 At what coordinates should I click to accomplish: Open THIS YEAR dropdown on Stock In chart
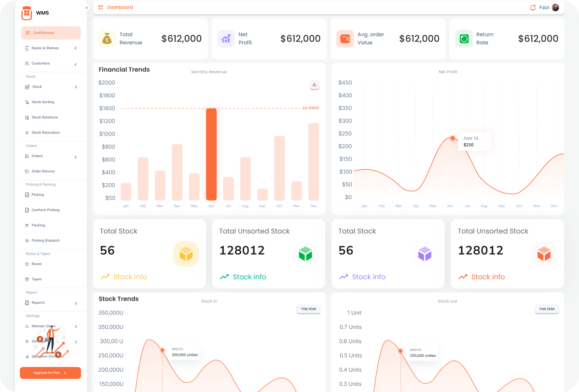pyautogui.click(x=308, y=309)
